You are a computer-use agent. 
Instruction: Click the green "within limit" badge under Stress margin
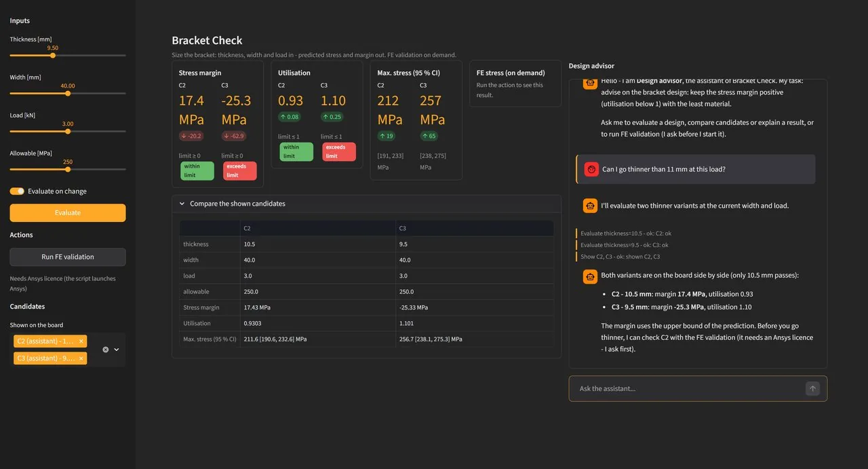coord(197,171)
